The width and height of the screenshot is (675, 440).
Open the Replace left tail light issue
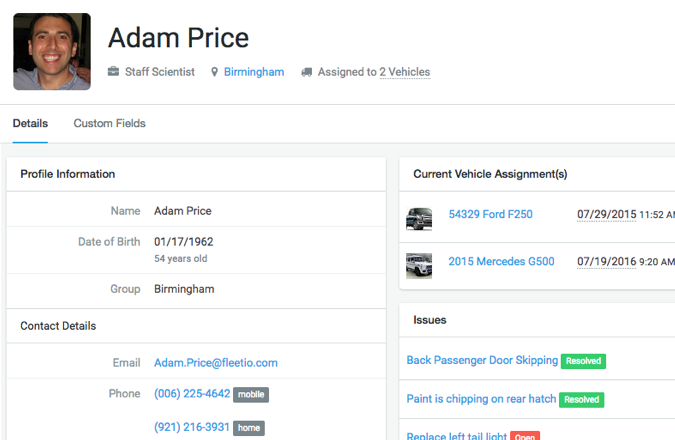pos(456,436)
